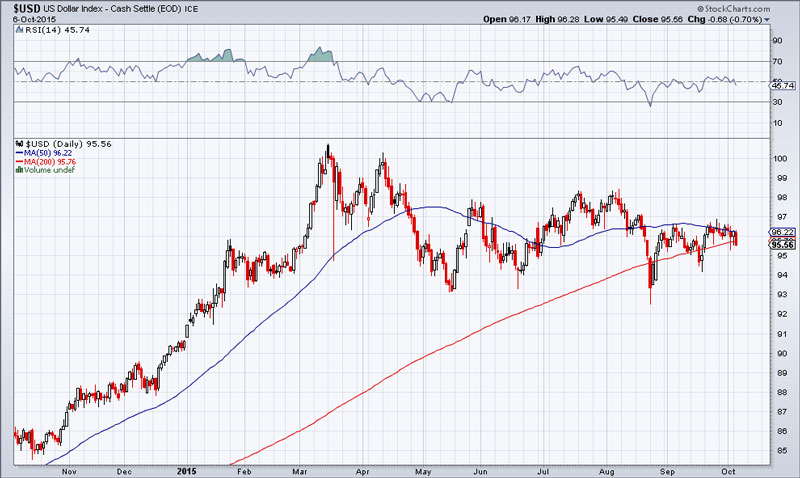The image size is (800, 478).
Task: Click the volume bars icon in the legend
Action: click(19, 170)
